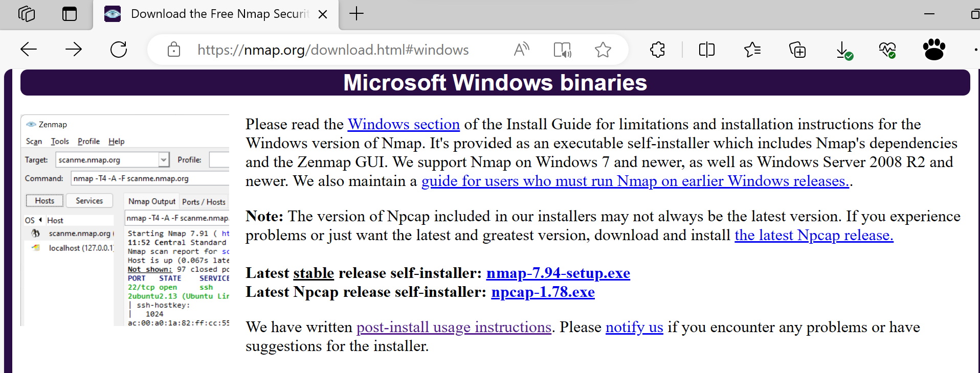Refresh the Nmap download page

click(x=119, y=50)
